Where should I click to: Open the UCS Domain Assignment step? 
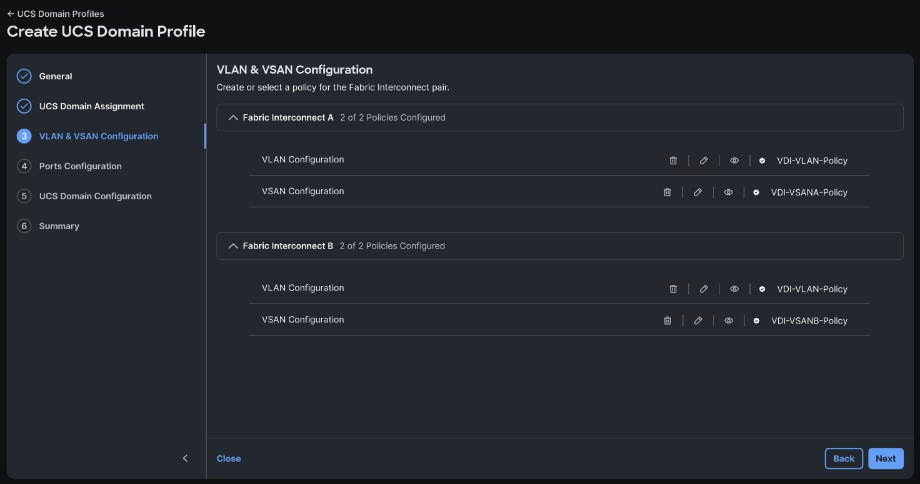pyautogui.click(x=92, y=106)
